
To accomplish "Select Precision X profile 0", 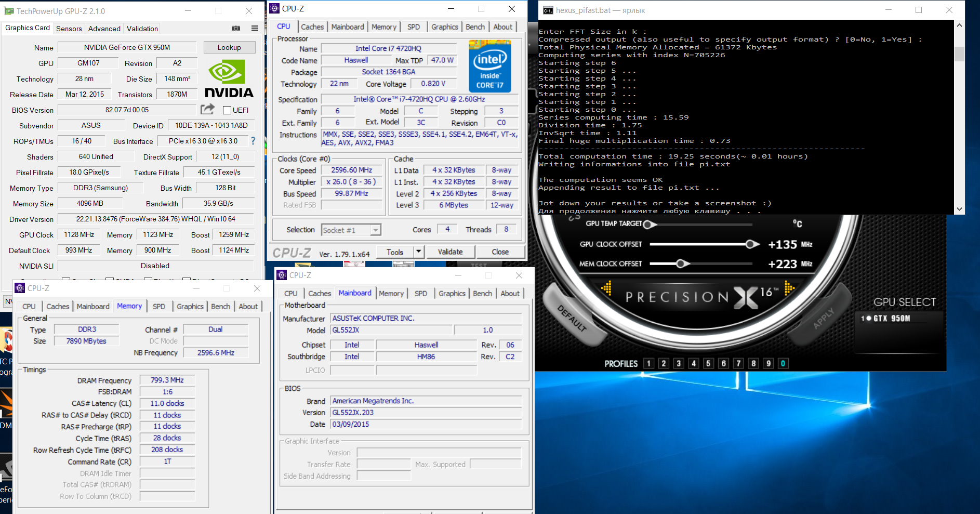I will tap(783, 363).
